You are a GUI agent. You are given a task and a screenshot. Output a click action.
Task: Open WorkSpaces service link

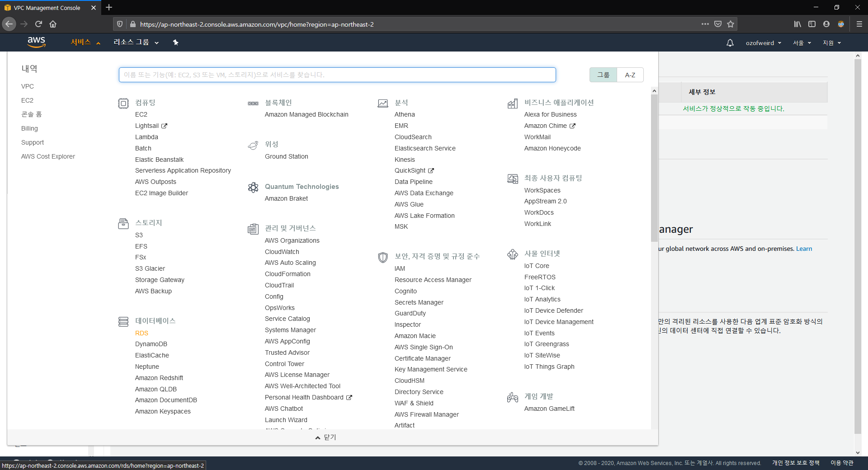click(x=542, y=190)
